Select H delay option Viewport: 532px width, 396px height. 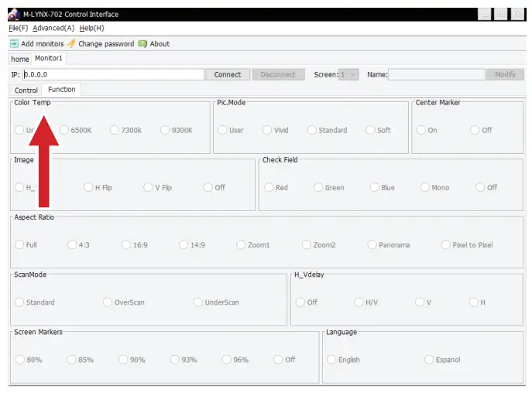pyautogui.click(x=477, y=302)
